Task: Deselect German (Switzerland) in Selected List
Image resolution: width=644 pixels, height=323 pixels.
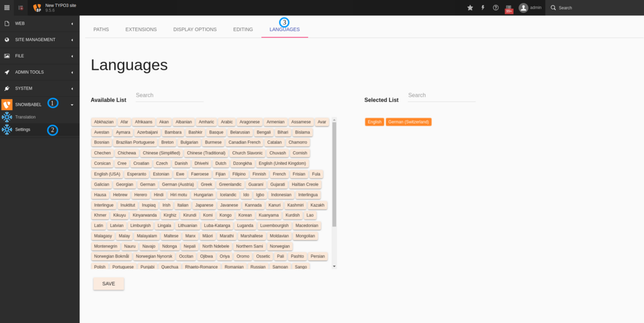Action: coord(409,122)
